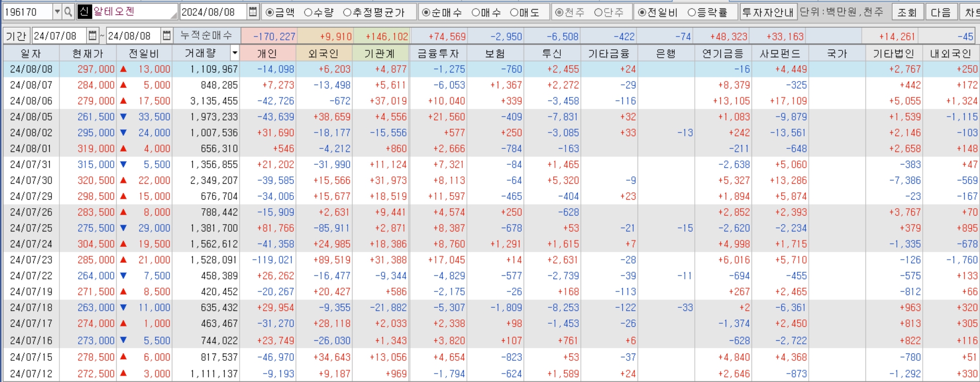
Task: Choose the 매수 radio button
Action: pos(486,12)
